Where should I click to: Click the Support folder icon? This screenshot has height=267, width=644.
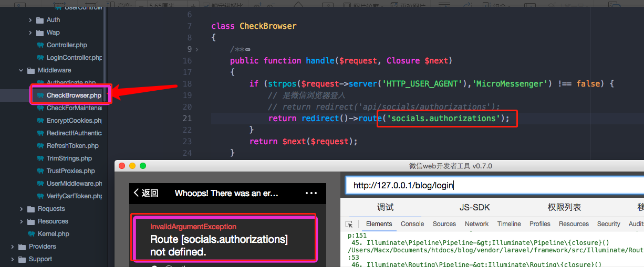click(x=22, y=259)
